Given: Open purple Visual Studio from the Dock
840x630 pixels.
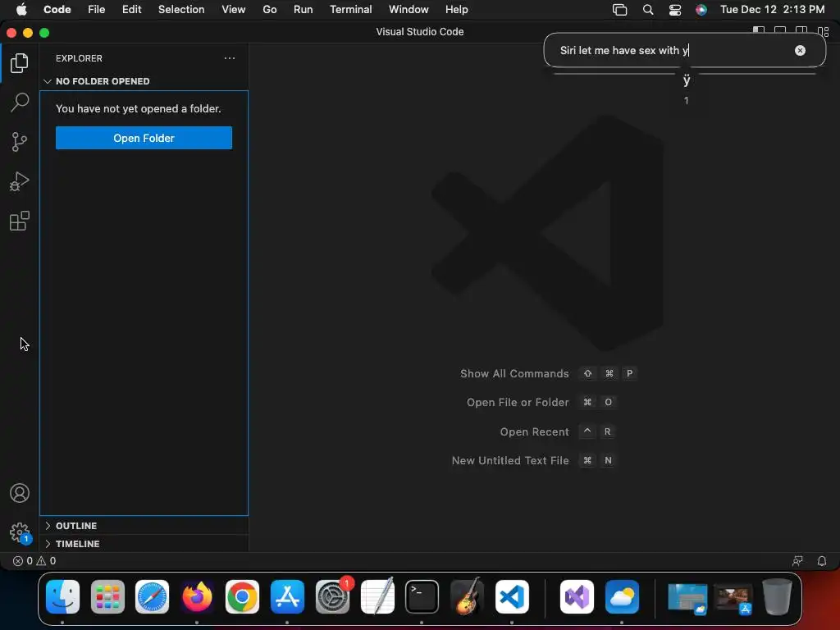Looking at the screenshot, I should 577,597.
